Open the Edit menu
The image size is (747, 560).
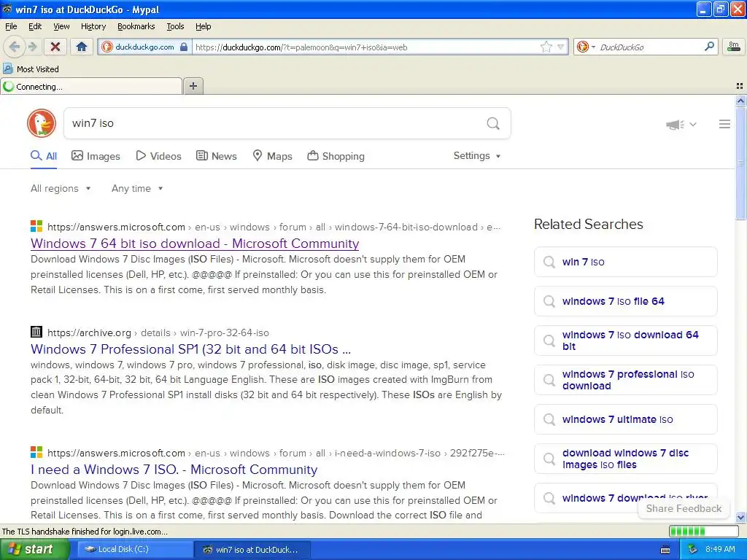(35, 26)
